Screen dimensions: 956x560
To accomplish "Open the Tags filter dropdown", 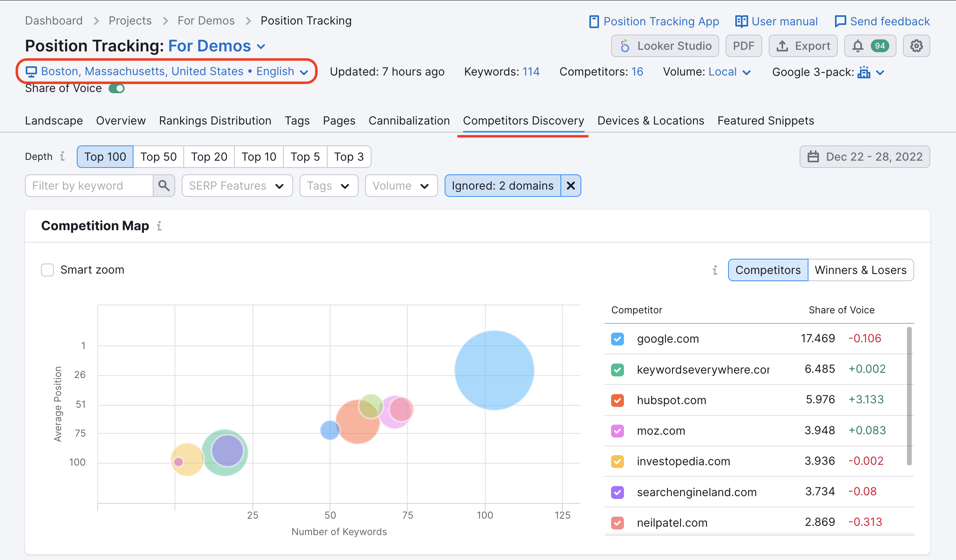I will click(x=329, y=185).
